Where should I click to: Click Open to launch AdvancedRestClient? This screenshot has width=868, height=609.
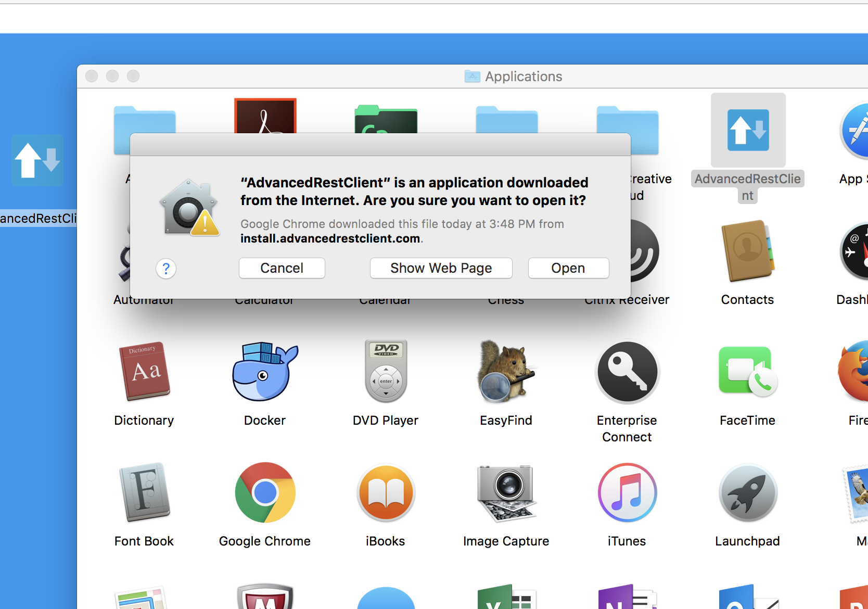tap(568, 268)
